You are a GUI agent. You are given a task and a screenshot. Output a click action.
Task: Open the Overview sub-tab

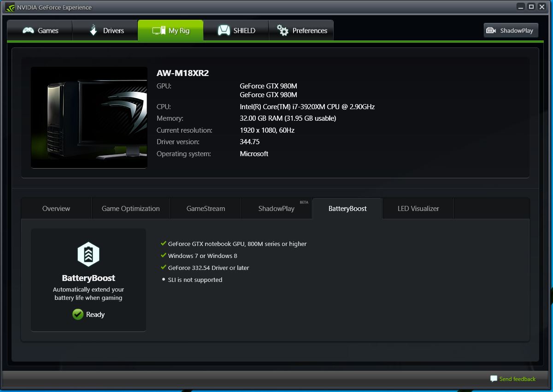(56, 209)
